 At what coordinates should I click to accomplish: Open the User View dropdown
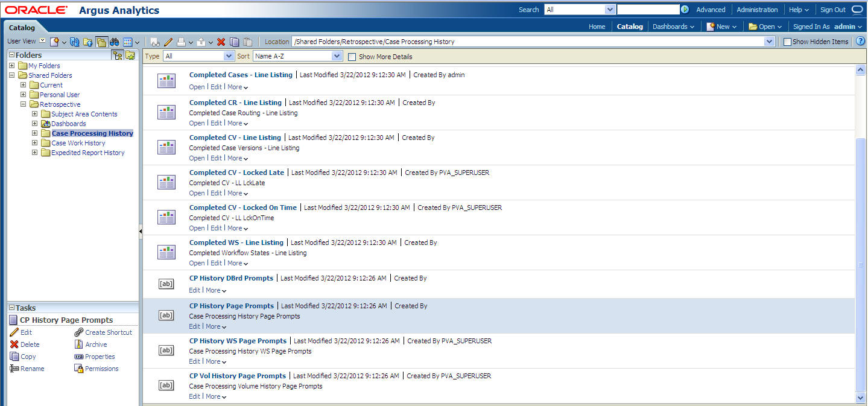(x=42, y=41)
